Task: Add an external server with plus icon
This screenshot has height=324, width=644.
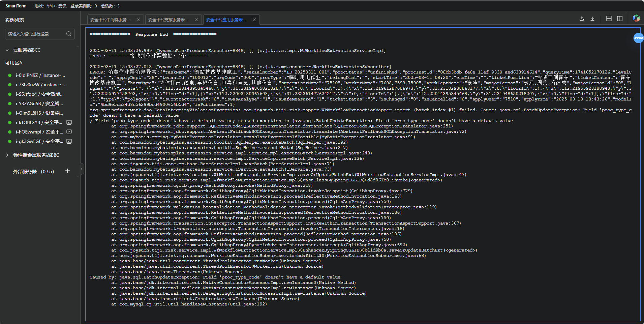Action: (67, 171)
